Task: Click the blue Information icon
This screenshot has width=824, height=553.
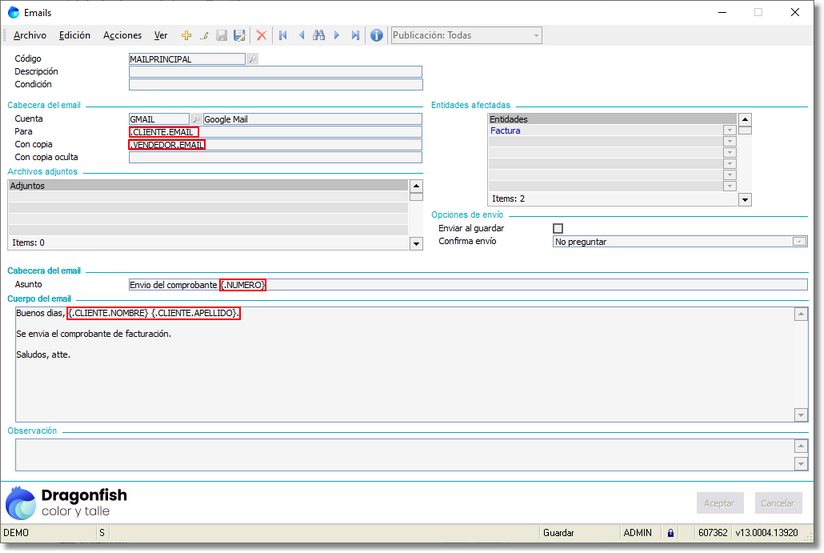Action: click(x=376, y=35)
